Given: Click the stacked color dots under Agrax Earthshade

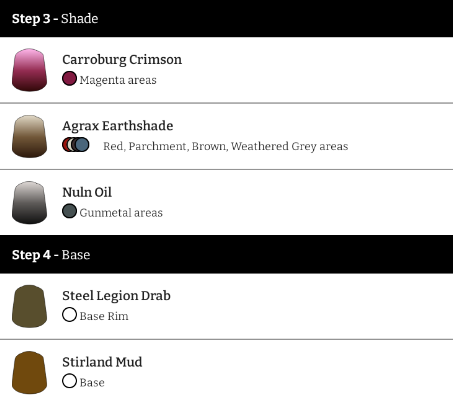Looking at the screenshot, I should pos(76,145).
